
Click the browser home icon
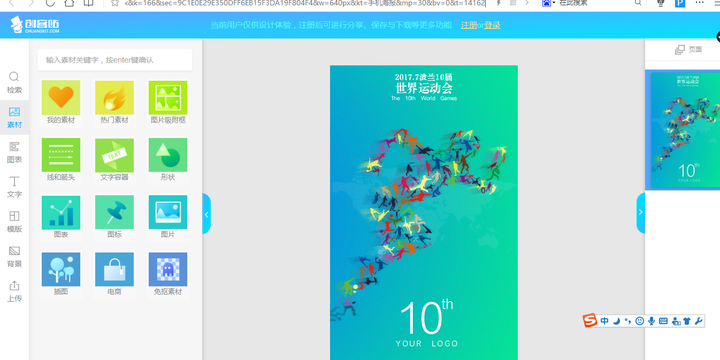[69, 3]
